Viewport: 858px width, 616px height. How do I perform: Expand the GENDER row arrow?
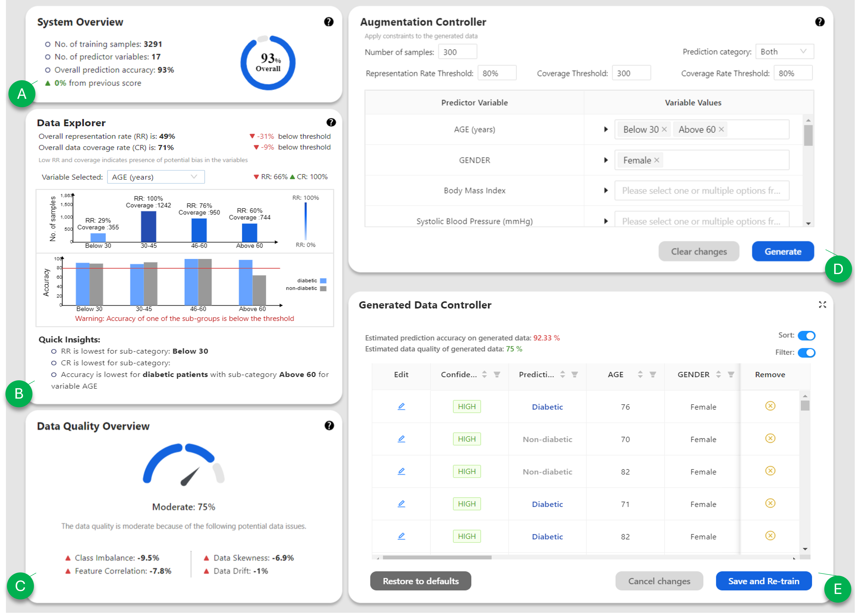pos(606,160)
